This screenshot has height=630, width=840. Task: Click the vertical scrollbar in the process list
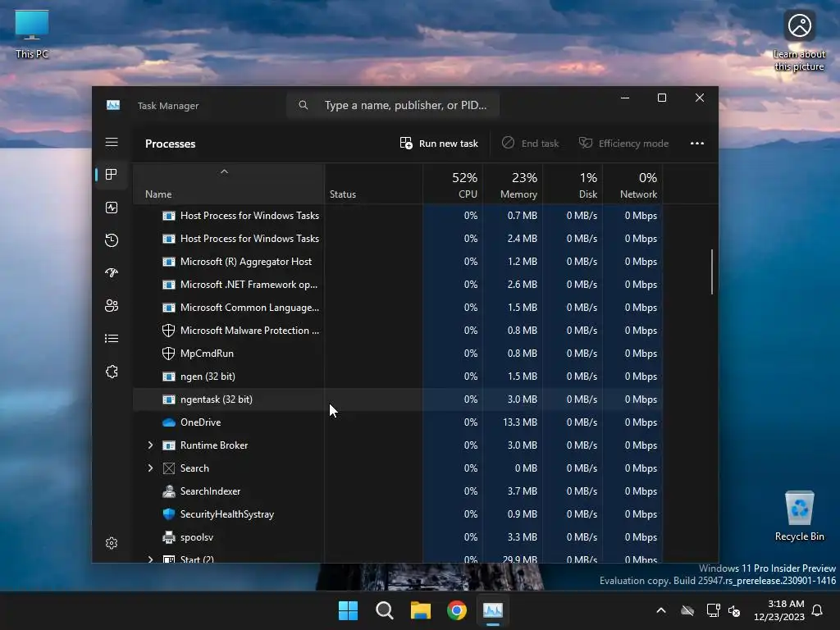tap(712, 272)
